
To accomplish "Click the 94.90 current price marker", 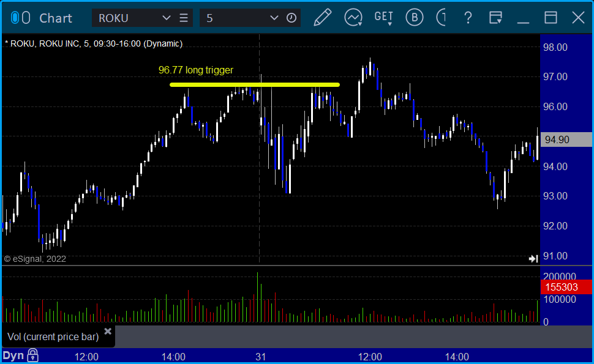I will pos(566,139).
